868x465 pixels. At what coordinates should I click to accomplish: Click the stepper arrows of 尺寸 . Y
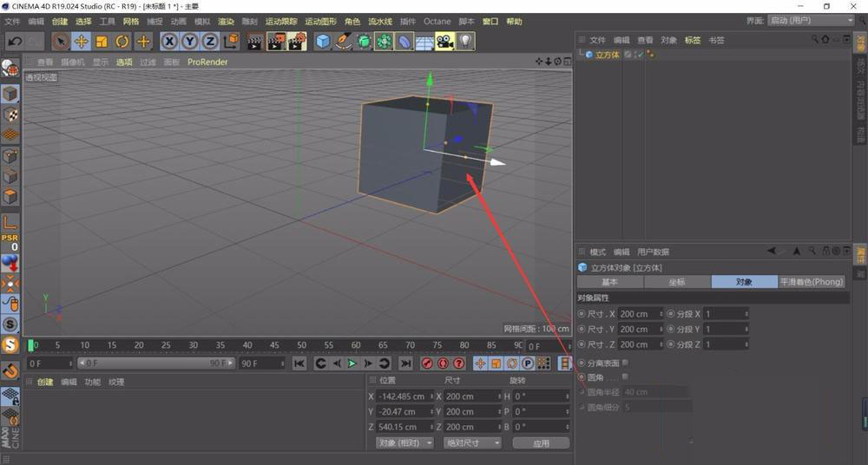click(x=661, y=329)
